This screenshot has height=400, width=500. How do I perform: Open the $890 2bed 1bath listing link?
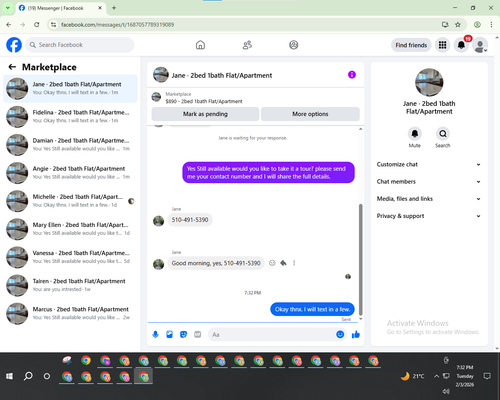click(204, 101)
